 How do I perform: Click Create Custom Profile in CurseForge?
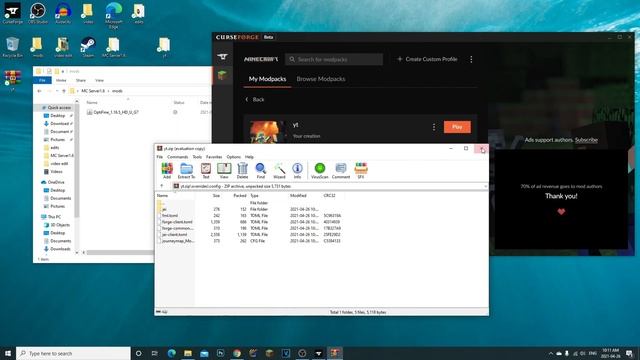427,59
